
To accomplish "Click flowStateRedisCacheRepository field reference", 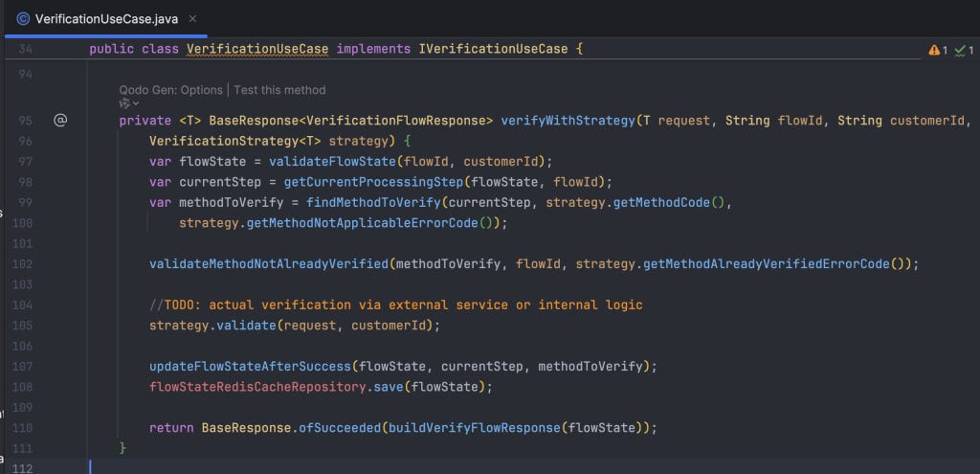I will pyautogui.click(x=256, y=387).
